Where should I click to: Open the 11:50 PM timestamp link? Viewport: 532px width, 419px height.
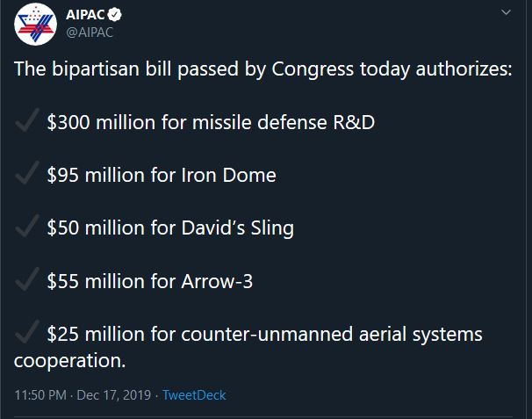click(40, 395)
